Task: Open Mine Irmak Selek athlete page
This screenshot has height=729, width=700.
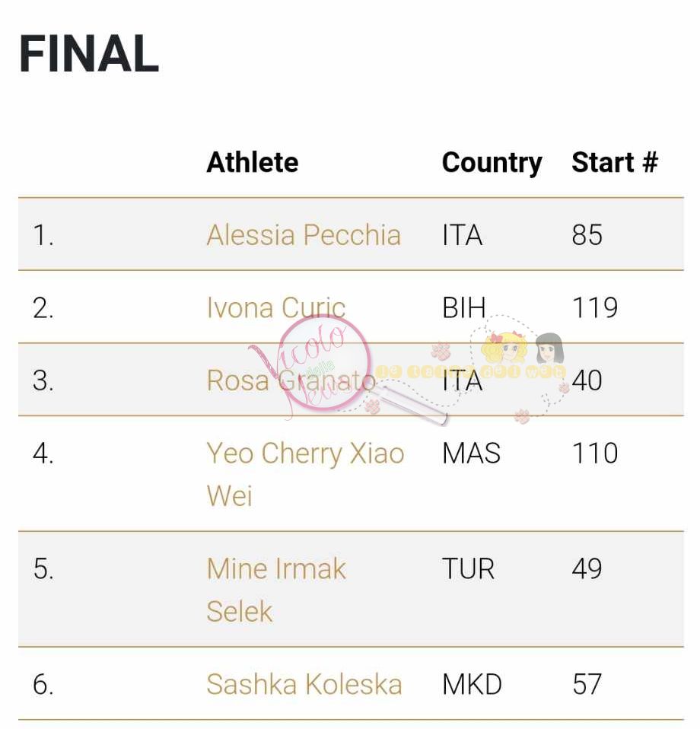Action: [x=276, y=590]
